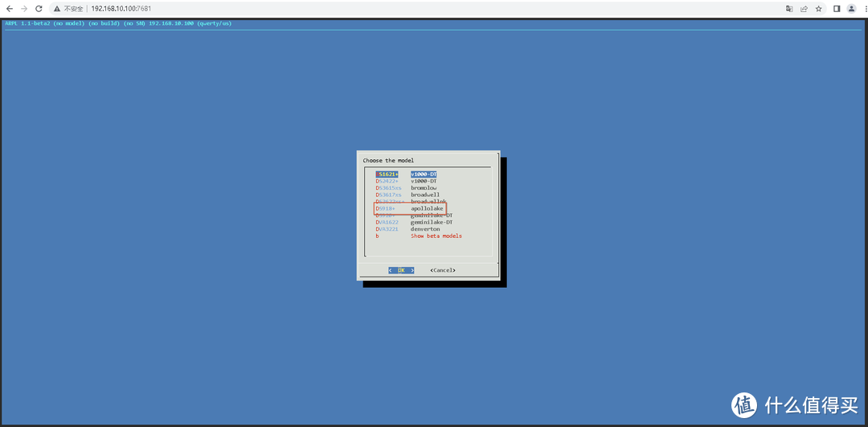Confirm with the OK button
Viewport: 868px width, 427px height.
pos(401,270)
